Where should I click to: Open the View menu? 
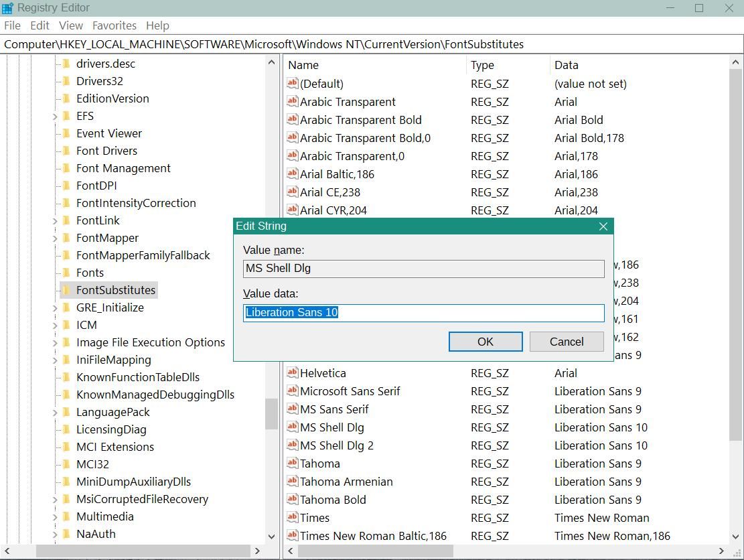click(x=71, y=25)
